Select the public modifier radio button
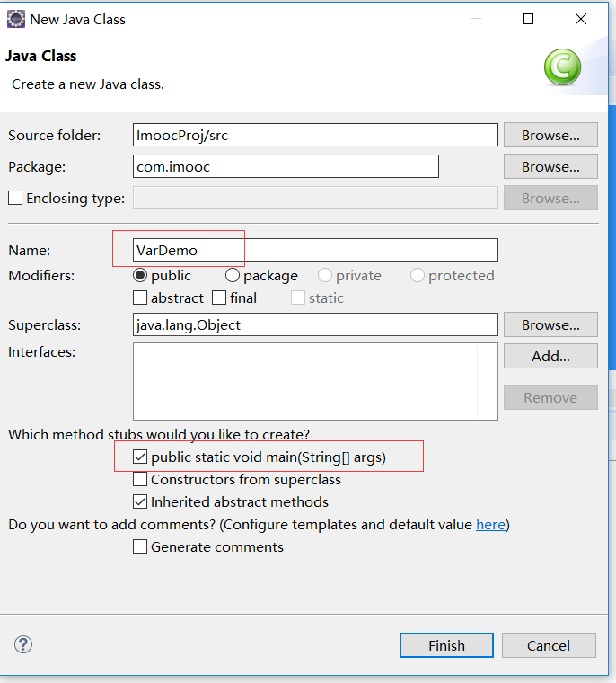Screen dimensions: 616x683 coord(140,275)
